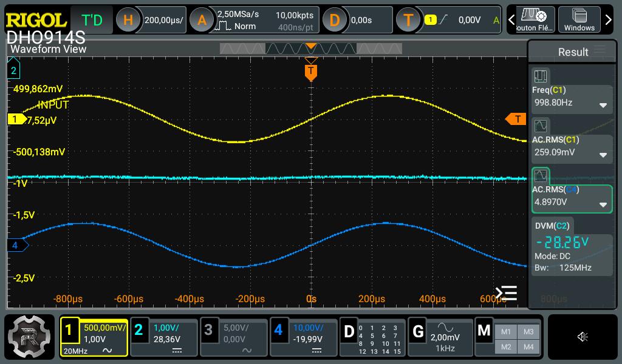Open the digital channels D panel
Viewport: 622px width, 364px height.
click(x=349, y=331)
